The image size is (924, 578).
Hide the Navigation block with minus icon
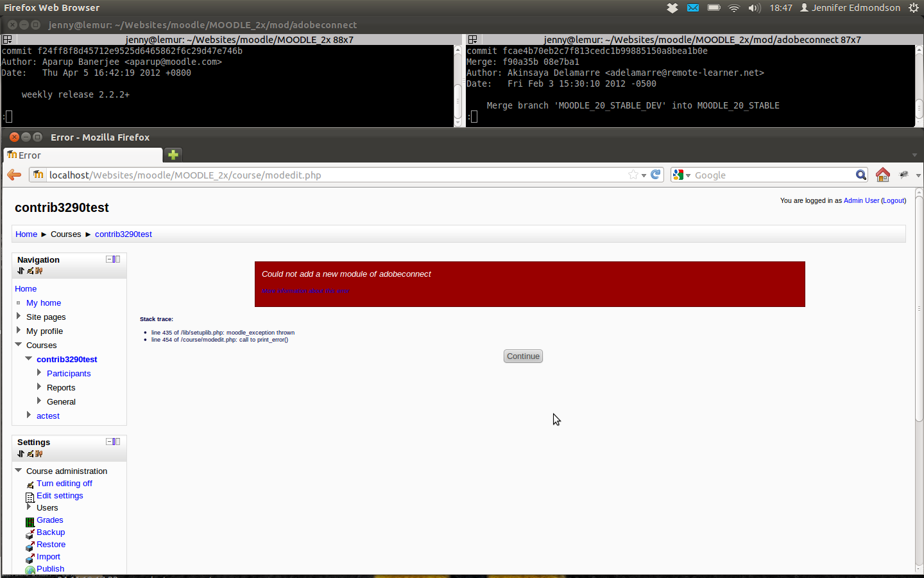click(109, 259)
